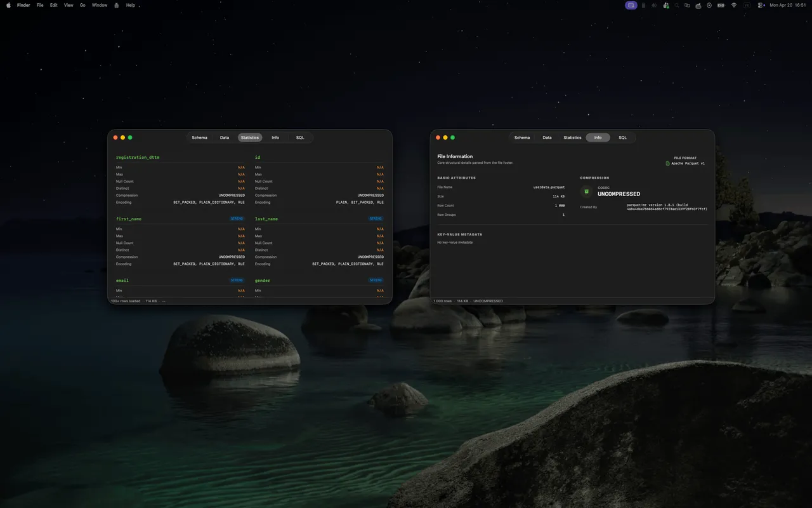Open the File menu

pyautogui.click(x=40, y=5)
